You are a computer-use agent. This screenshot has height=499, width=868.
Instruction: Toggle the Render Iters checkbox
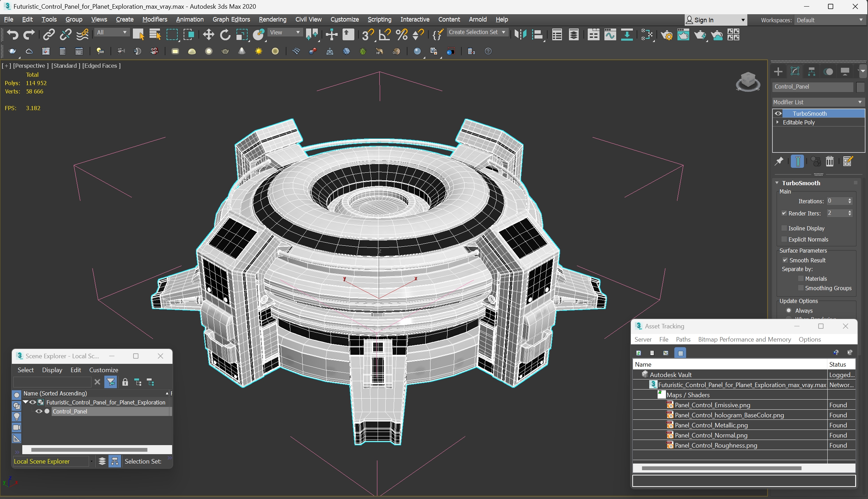pyautogui.click(x=784, y=213)
